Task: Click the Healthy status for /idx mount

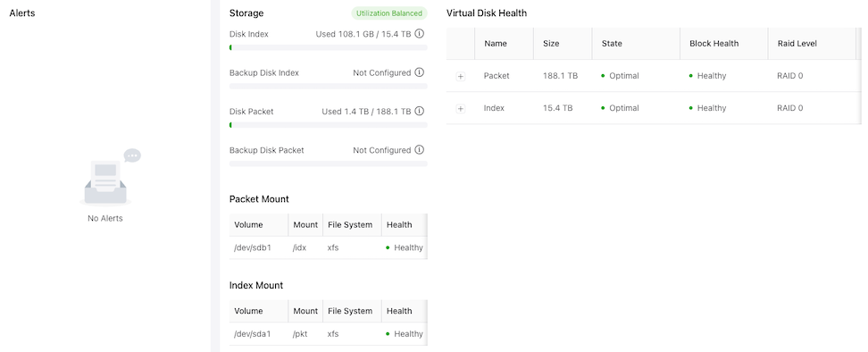Action: point(405,247)
